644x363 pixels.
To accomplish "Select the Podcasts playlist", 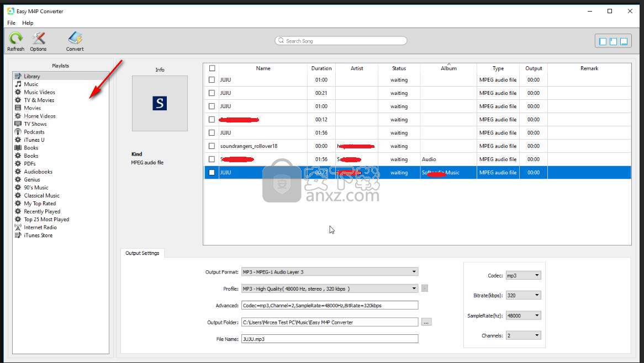I will (x=34, y=132).
